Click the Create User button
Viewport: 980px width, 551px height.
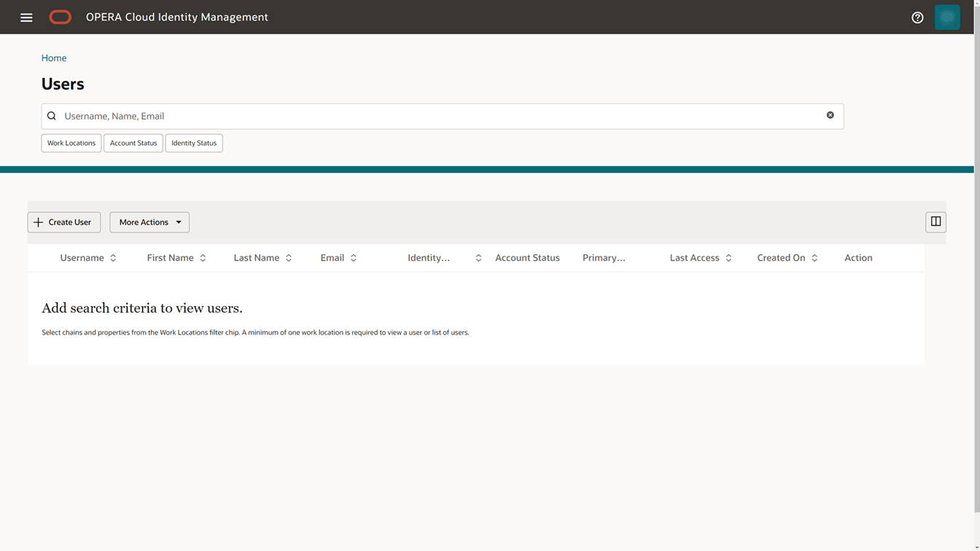pyautogui.click(x=64, y=222)
